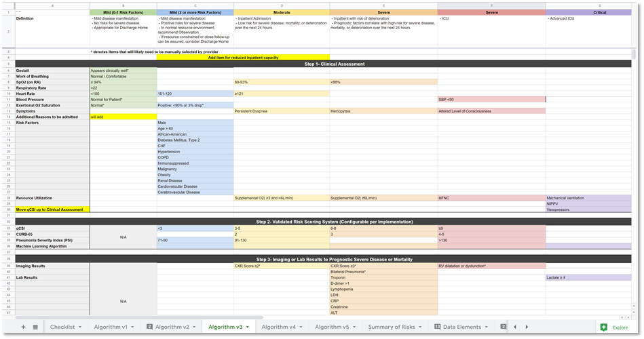Open Algorithm v5 tab menu arrow
This screenshot has width=644, height=339.
click(x=355, y=327)
